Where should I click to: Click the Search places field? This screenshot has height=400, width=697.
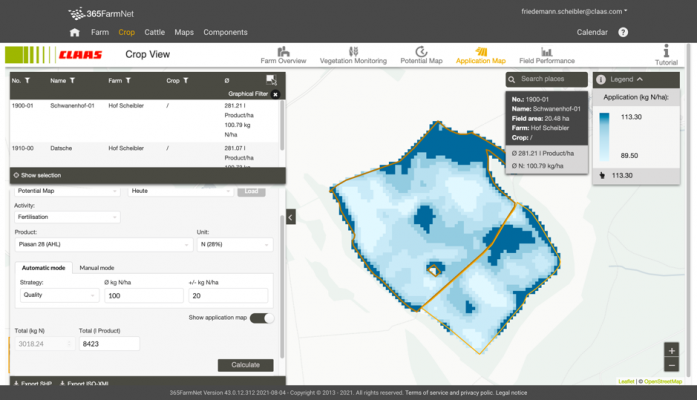click(546, 79)
